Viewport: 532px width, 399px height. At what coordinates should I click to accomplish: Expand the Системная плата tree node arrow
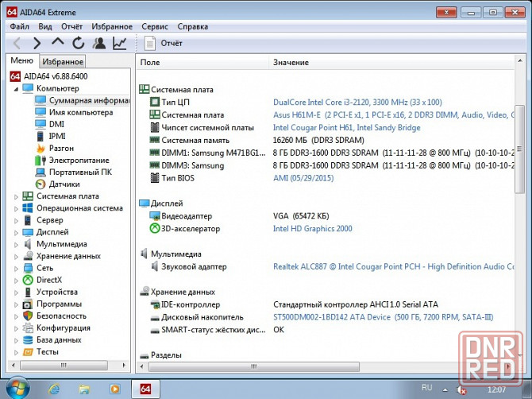click(x=16, y=196)
